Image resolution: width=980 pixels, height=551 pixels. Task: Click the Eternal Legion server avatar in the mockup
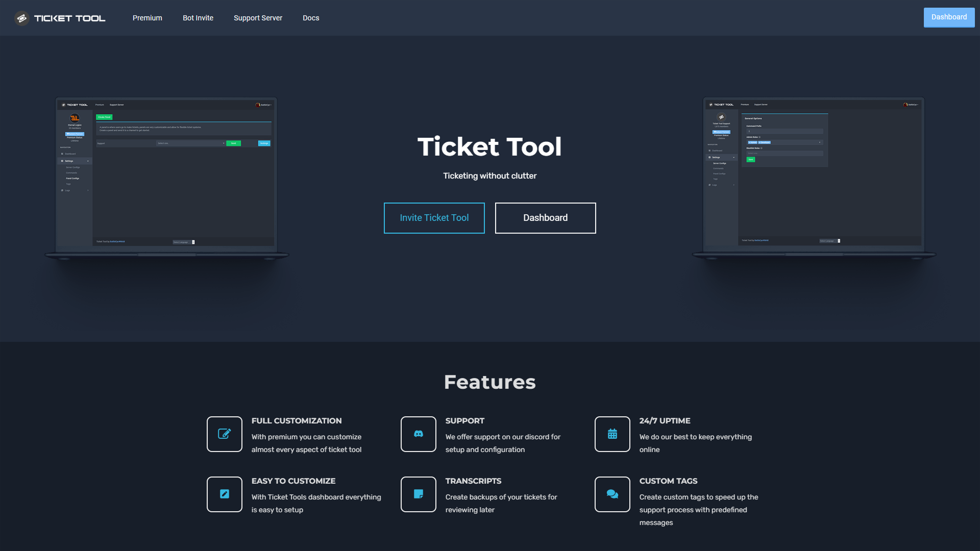pos(75,118)
